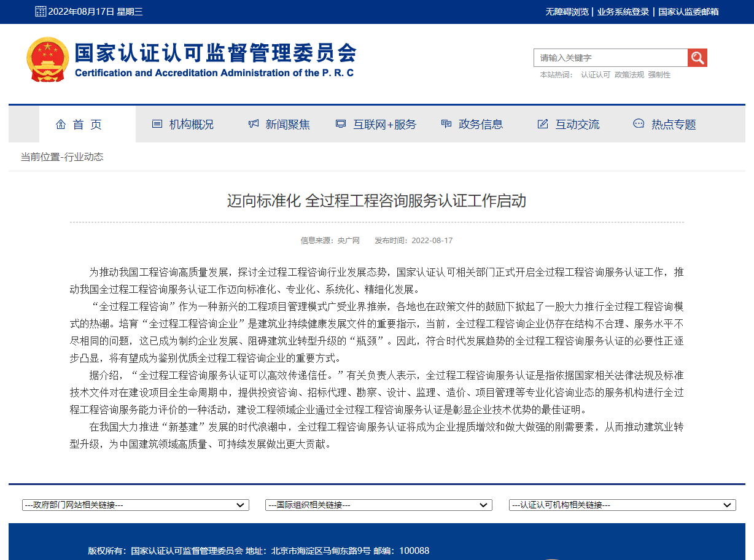
Task: Click the 无障碍浏览 link
Action: click(567, 12)
